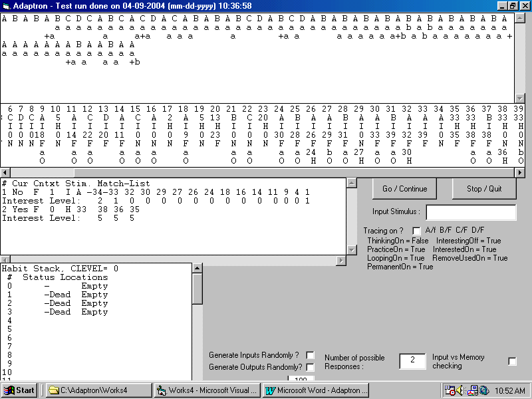Image resolution: width=532 pixels, height=399 pixels.
Task: Click the system monitor tray icon
Action: [x=473, y=390]
